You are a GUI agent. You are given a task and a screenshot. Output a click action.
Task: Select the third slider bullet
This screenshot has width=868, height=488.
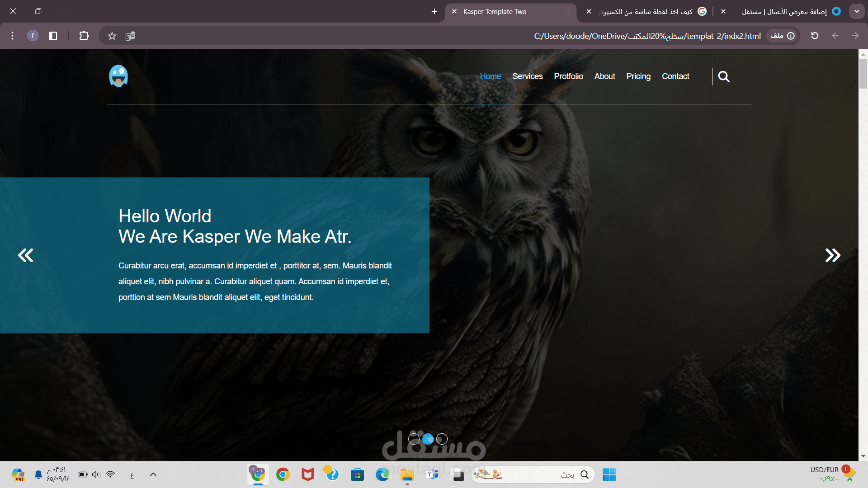[442, 439]
